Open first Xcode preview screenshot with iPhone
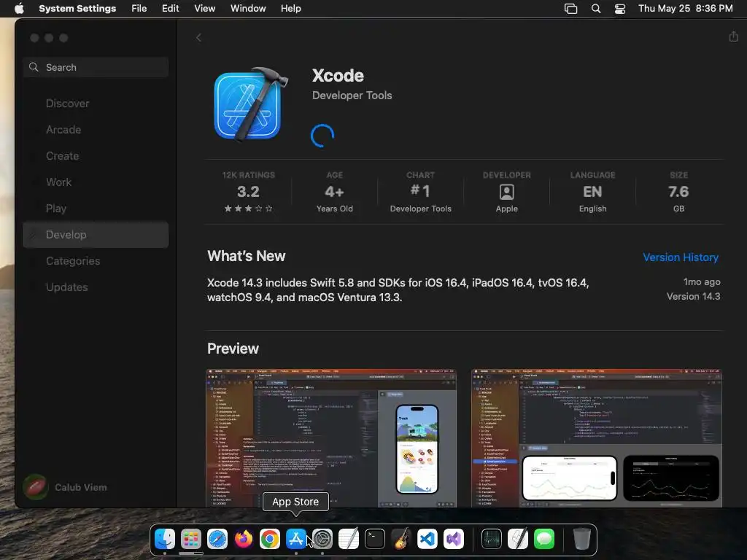The image size is (747, 560). point(331,438)
